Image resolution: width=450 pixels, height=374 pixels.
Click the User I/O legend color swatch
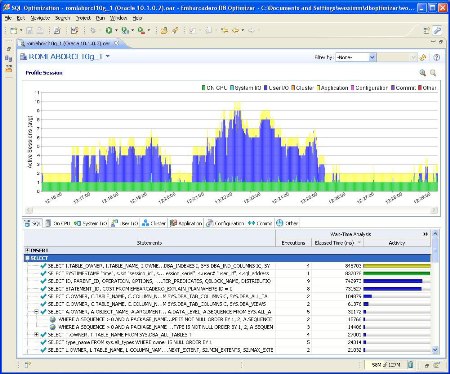pos(266,88)
